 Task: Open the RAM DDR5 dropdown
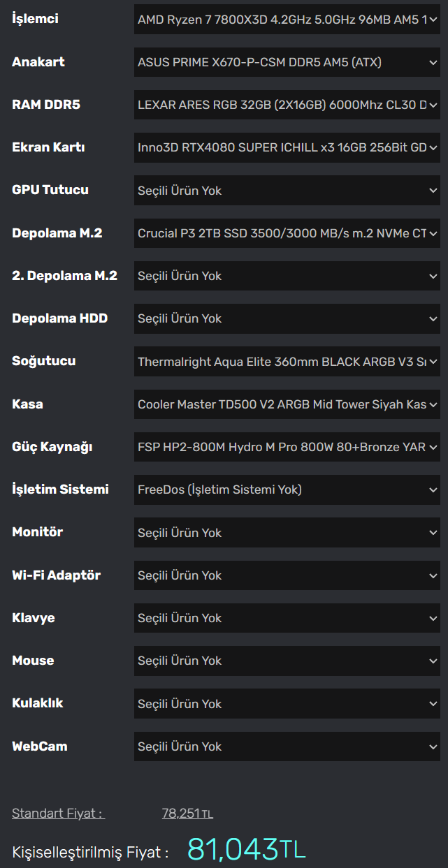[287, 105]
